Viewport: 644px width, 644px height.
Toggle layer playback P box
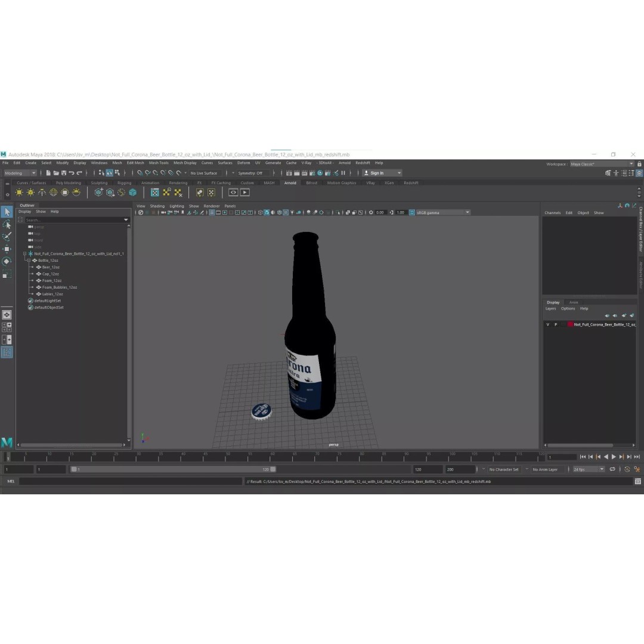coord(556,324)
